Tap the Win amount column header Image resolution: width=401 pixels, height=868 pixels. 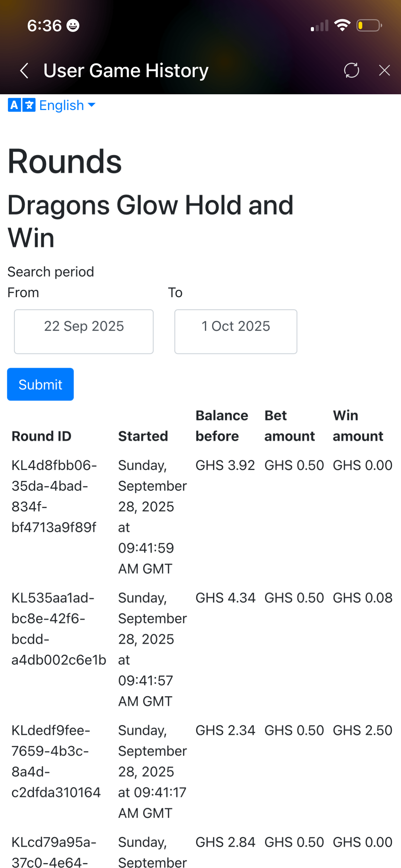tap(358, 426)
